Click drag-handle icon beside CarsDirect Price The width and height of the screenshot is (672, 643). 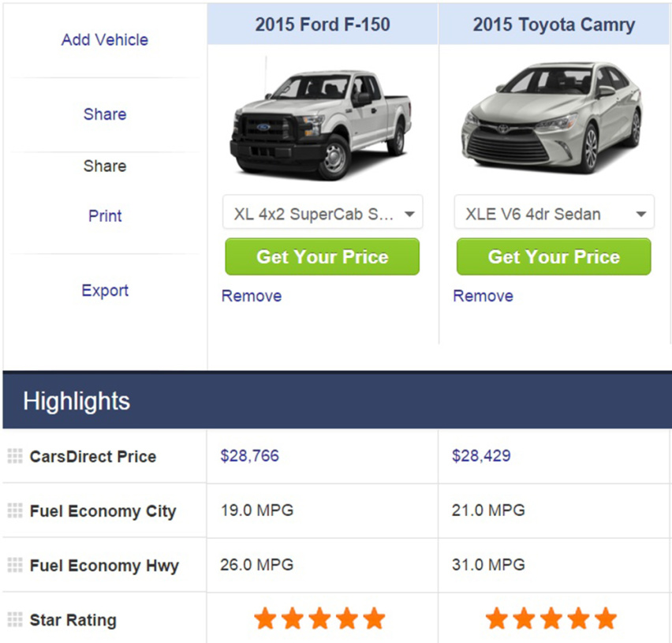pos(15,456)
